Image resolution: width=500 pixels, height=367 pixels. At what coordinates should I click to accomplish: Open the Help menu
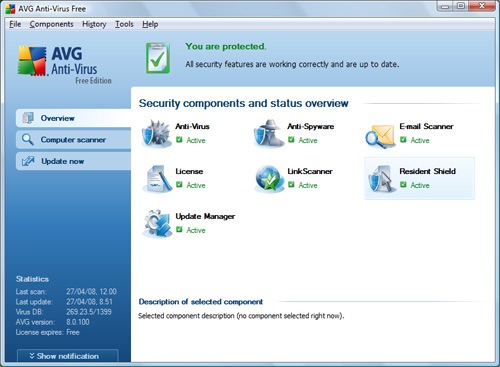coord(150,24)
